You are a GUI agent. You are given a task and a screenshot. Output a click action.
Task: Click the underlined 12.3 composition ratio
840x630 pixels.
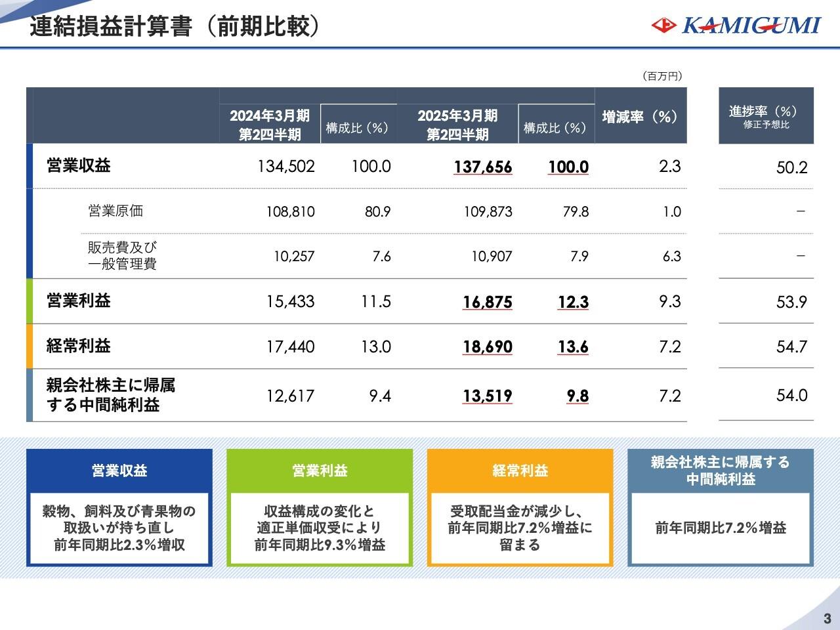point(574,302)
